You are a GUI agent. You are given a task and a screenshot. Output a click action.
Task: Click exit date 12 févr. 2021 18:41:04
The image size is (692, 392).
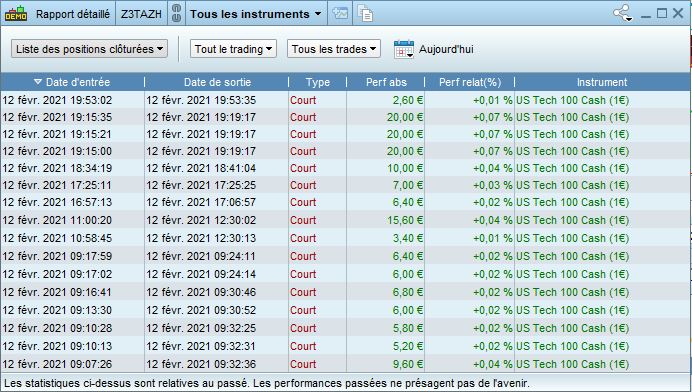(201, 168)
